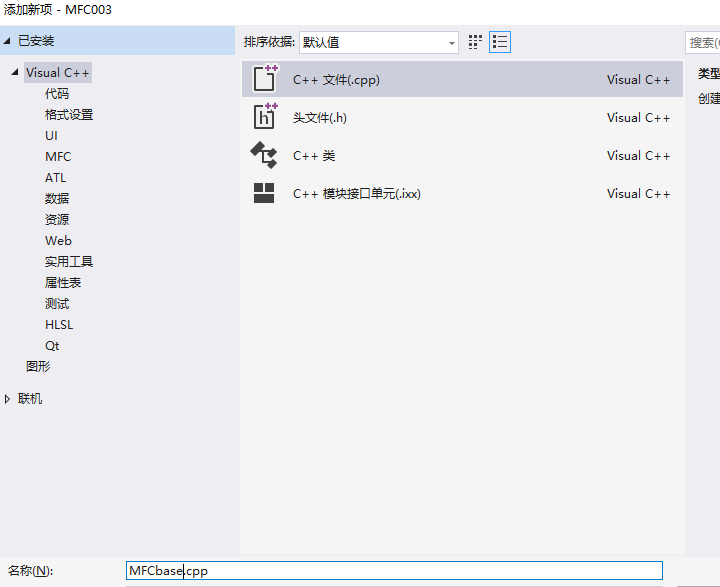Click the C++ 类 item text
Viewport: 720px width, 587px height.
314,156
